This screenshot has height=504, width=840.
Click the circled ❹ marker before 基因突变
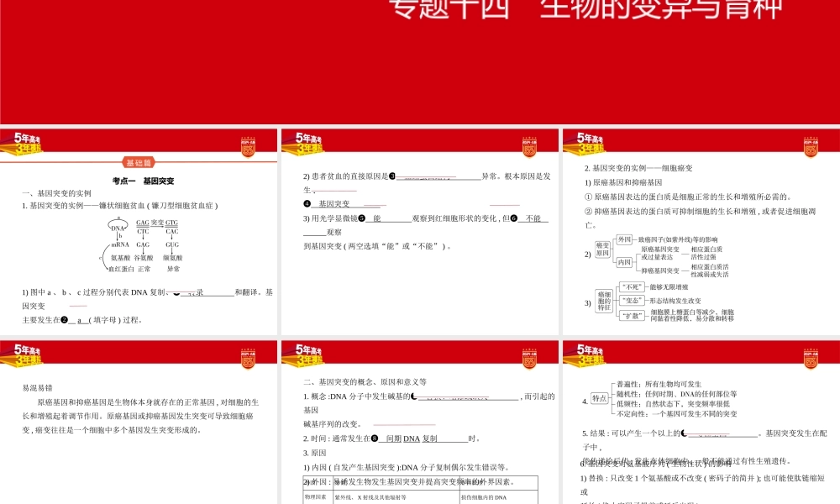tap(307, 202)
